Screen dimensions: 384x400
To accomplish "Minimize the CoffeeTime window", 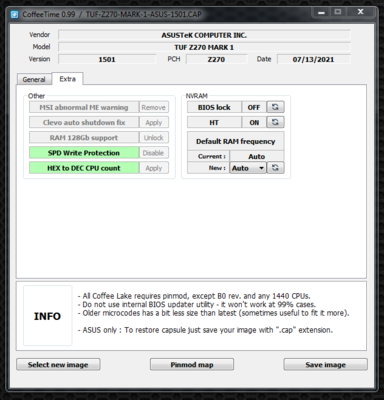I will pos(321,12).
